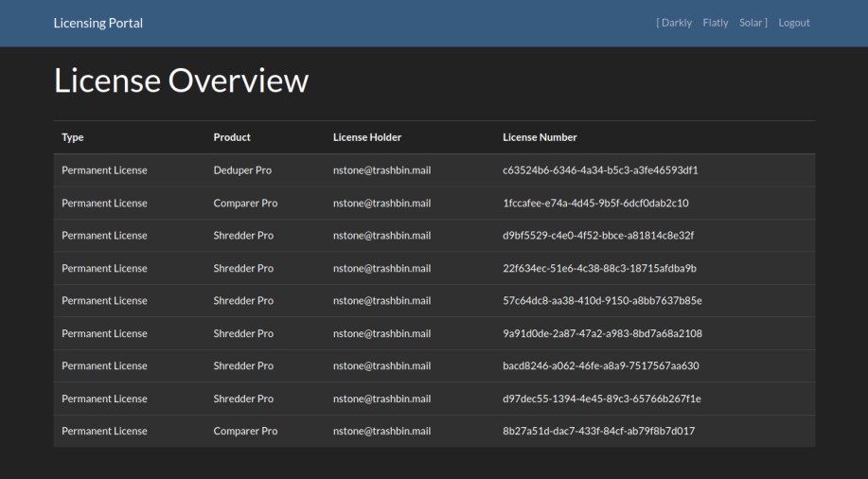Click Permanent License in the 22f634ec row
868x479 pixels.
pos(104,268)
